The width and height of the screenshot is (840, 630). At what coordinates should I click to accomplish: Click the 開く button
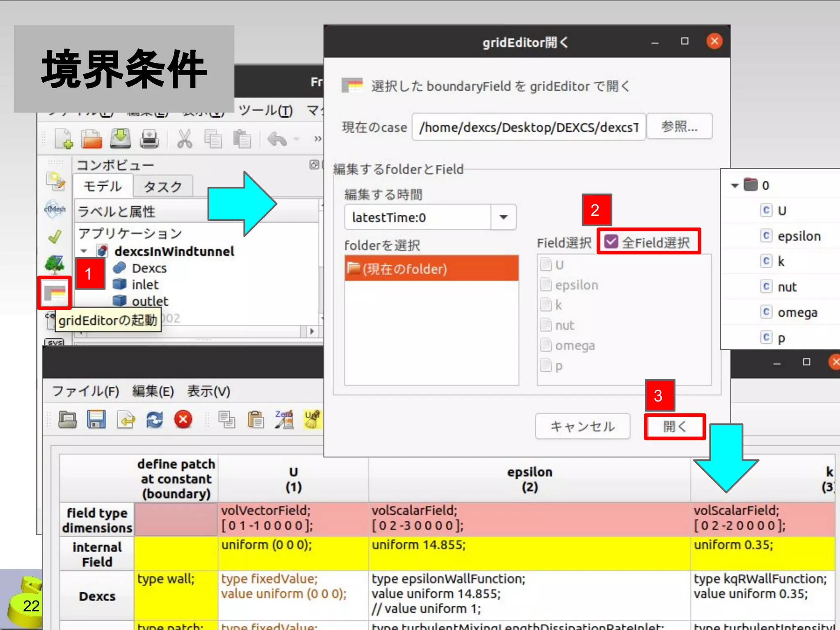[x=674, y=427]
